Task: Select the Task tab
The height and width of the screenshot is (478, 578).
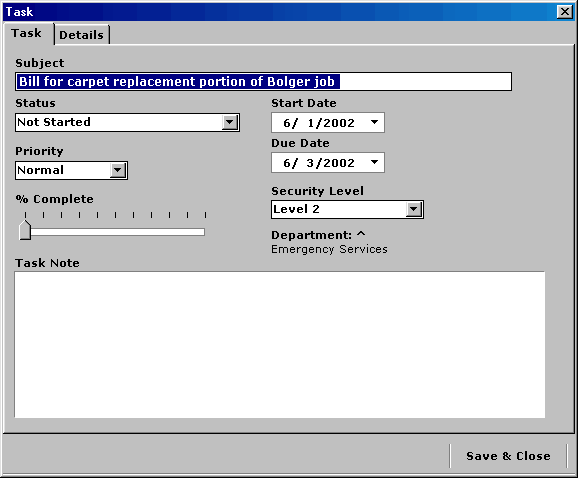Action: [x=27, y=33]
